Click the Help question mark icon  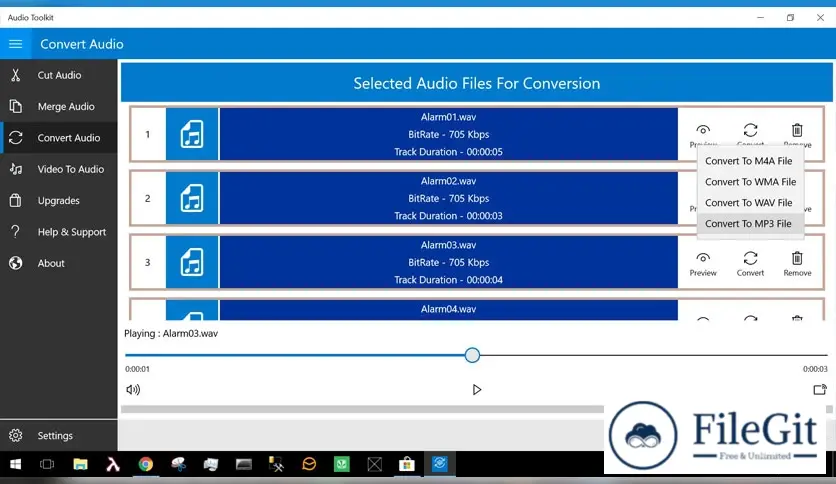point(15,232)
